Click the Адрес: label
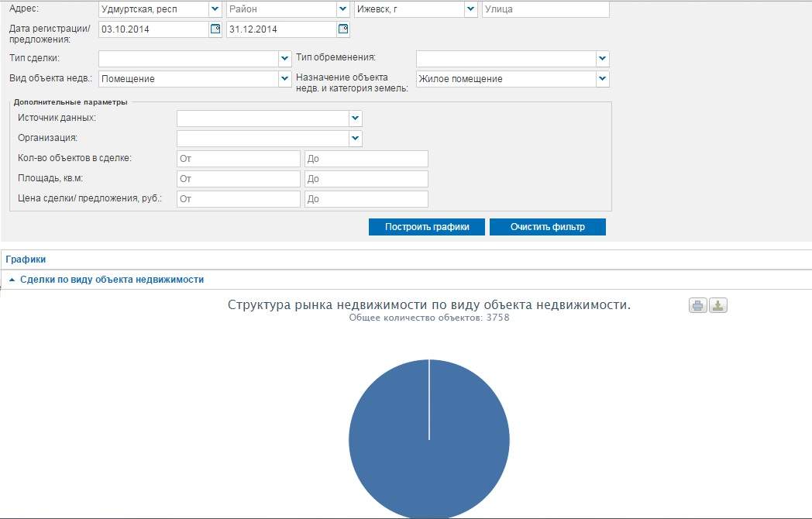Screen dimensions: 812x519 click(x=24, y=9)
